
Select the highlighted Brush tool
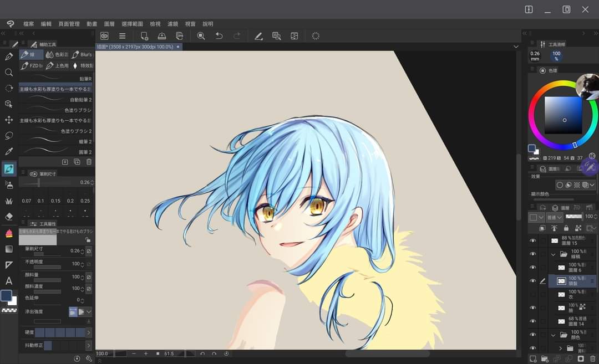click(x=9, y=168)
